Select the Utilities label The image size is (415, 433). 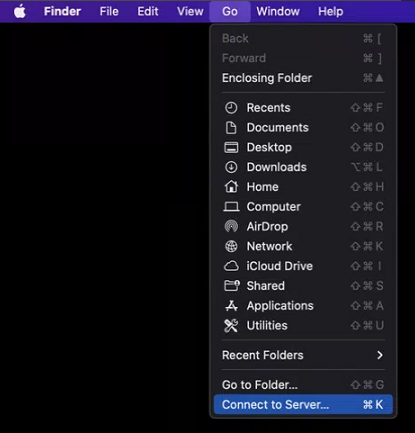coord(267,325)
